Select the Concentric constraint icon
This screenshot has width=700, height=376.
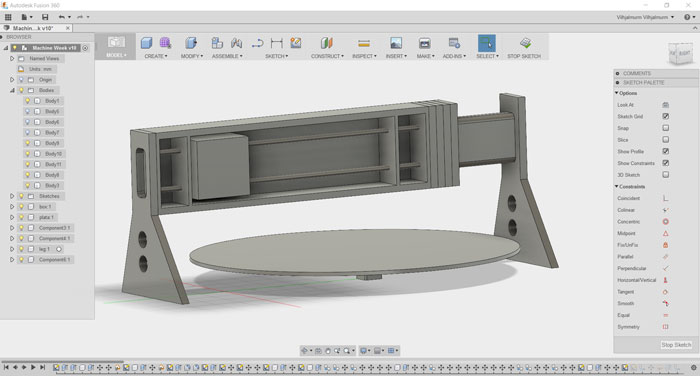665,221
